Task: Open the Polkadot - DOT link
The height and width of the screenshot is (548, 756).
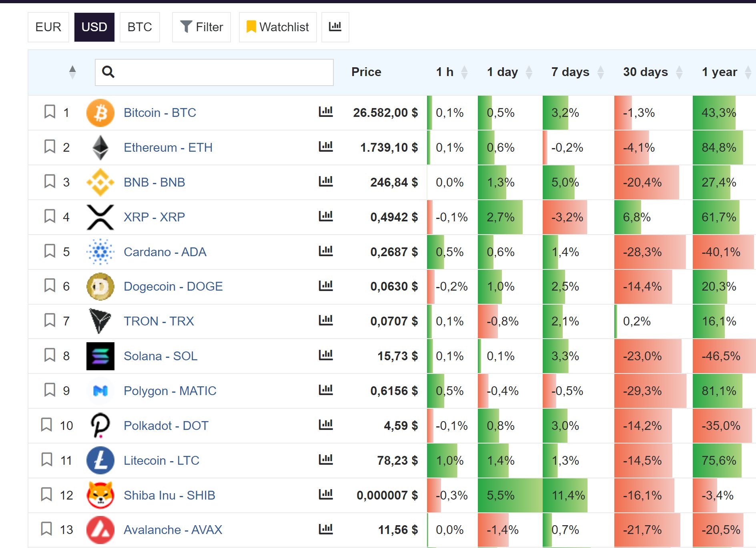Action: 166,426
